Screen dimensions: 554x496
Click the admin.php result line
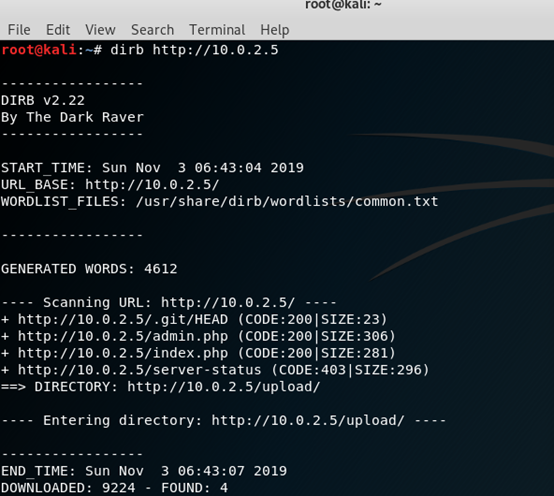point(198,336)
